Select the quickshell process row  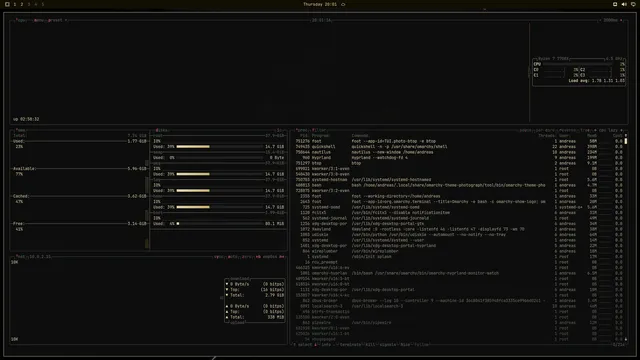[459, 147]
